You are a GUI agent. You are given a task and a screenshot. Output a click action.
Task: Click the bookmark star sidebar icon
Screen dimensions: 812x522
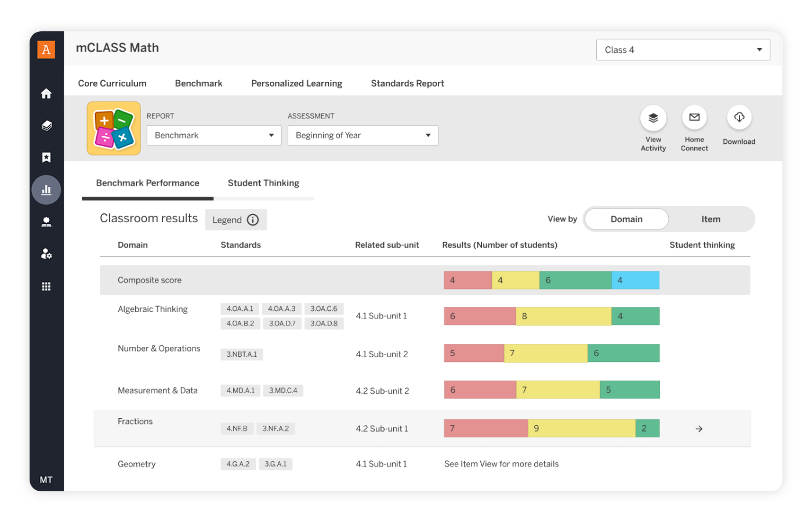pyautogui.click(x=46, y=158)
